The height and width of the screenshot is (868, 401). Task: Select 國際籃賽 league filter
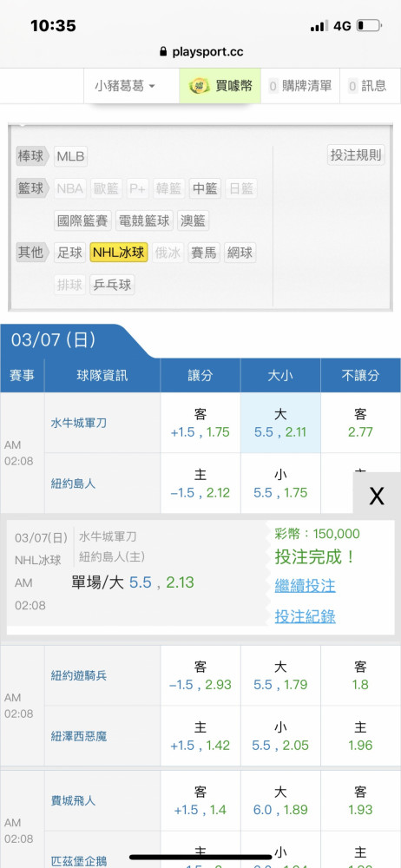pyautogui.click(x=83, y=220)
